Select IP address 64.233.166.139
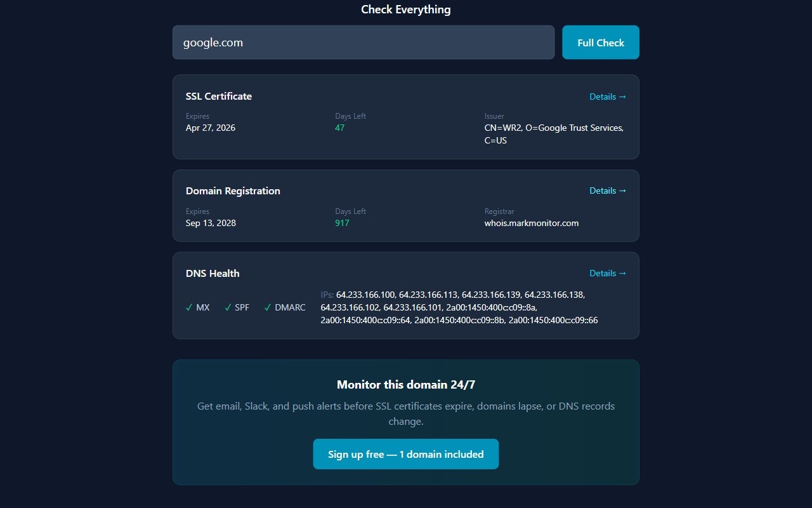 490,295
